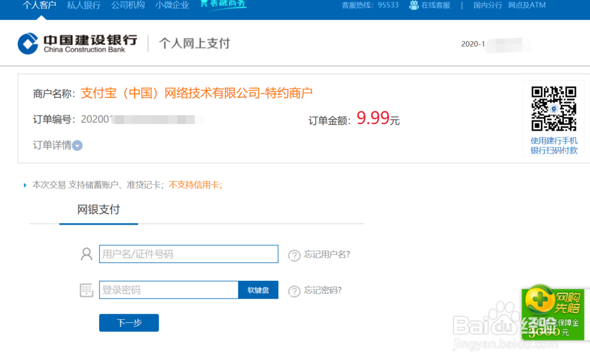Click the 软键盘 soft keyboard button
The image size is (590, 364).
click(x=258, y=290)
